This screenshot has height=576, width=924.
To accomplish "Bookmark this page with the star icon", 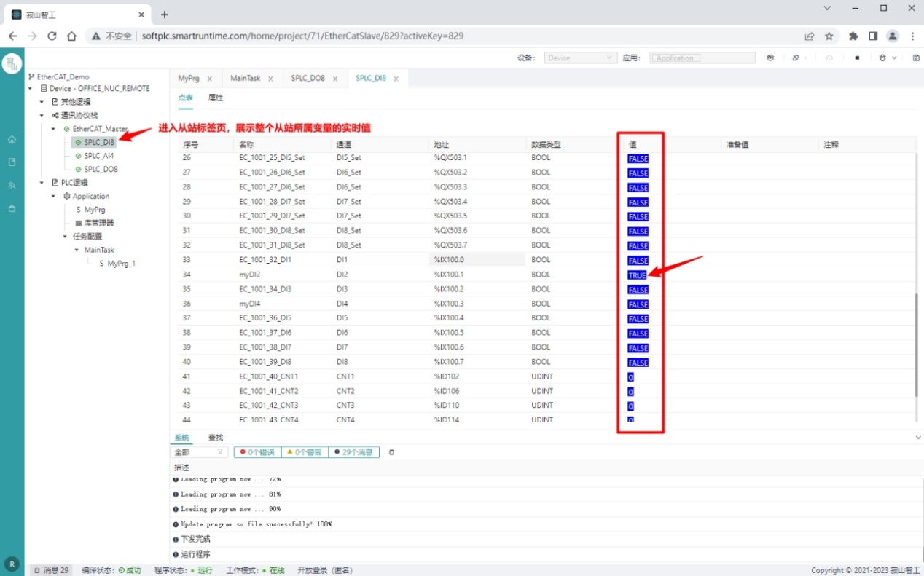I will [x=829, y=36].
